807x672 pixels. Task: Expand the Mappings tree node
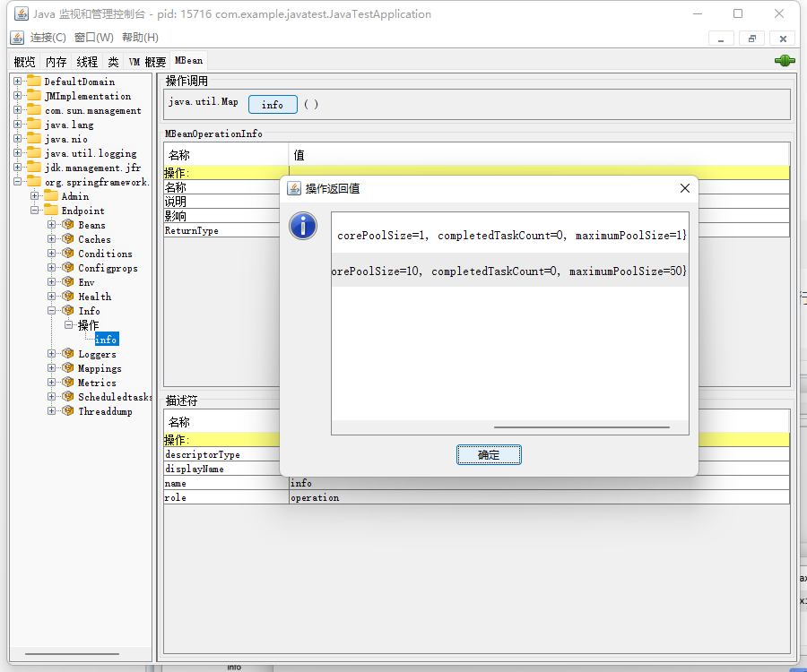[x=52, y=368]
